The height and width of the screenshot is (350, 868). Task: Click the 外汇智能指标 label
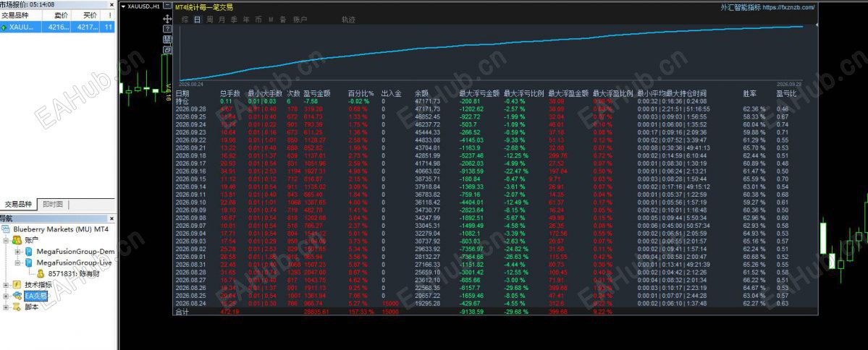(x=740, y=7)
